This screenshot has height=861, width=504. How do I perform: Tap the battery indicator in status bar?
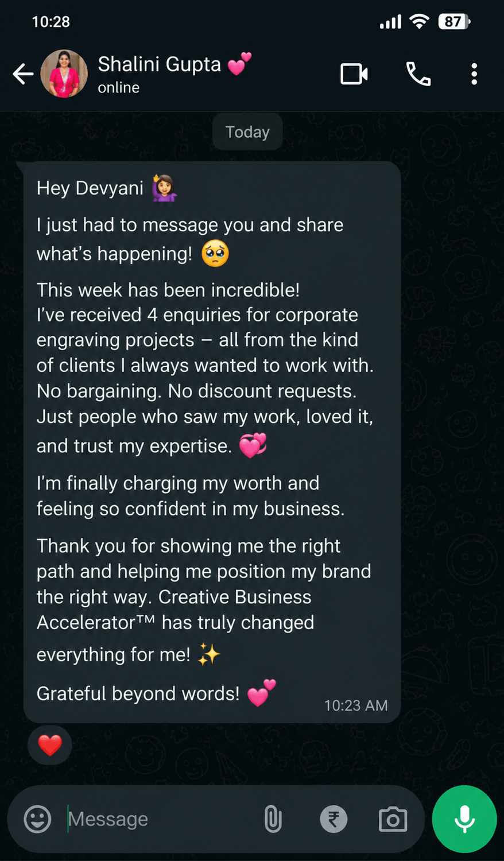tap(454, 22)
